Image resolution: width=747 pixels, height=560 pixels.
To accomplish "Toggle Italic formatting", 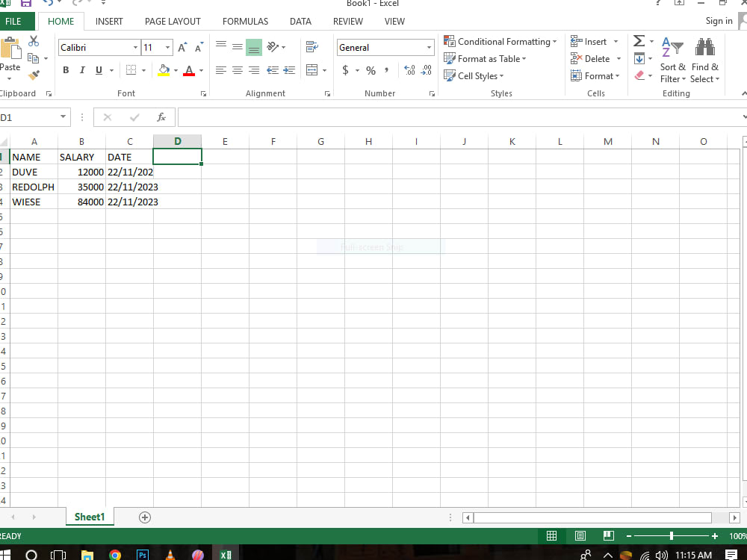I will point(82,70).
